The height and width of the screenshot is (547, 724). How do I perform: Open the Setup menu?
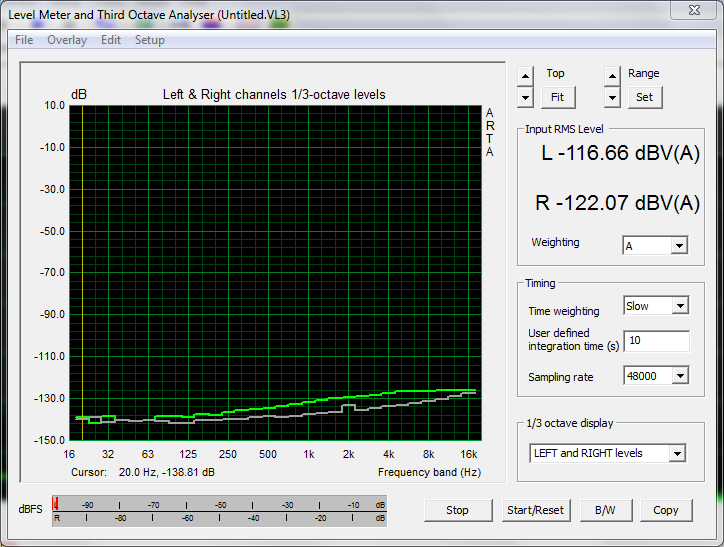pyautogui.click(x=150, y=40)
